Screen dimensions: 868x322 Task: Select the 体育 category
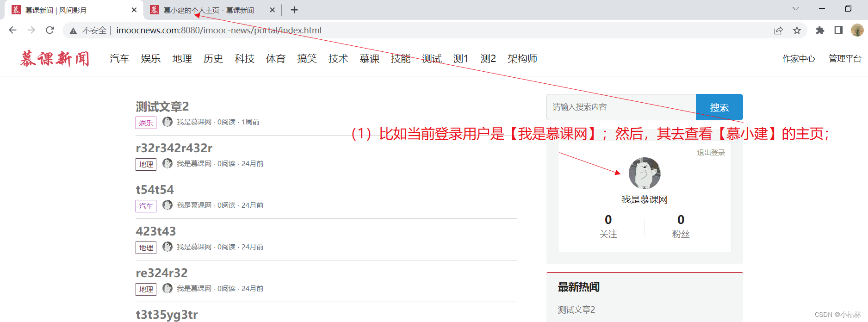(x=276, y=59)
